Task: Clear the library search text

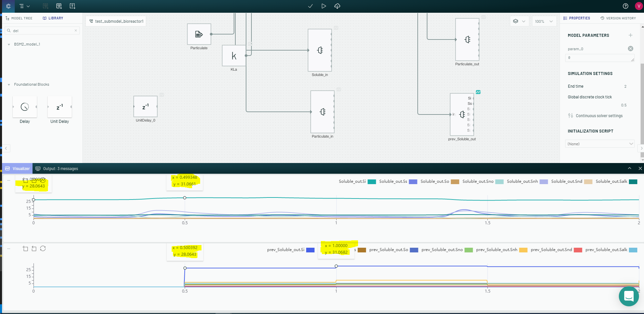Action: (x=76, y=30)
